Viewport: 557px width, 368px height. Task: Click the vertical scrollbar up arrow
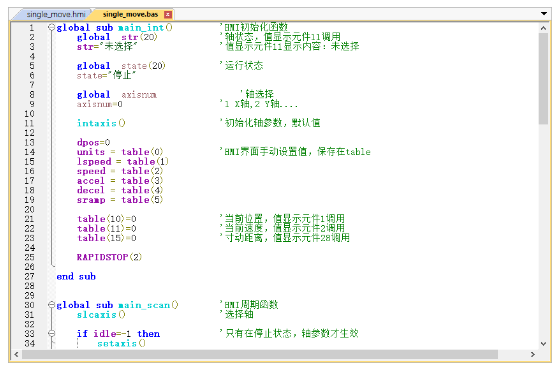tap(543, 28)
